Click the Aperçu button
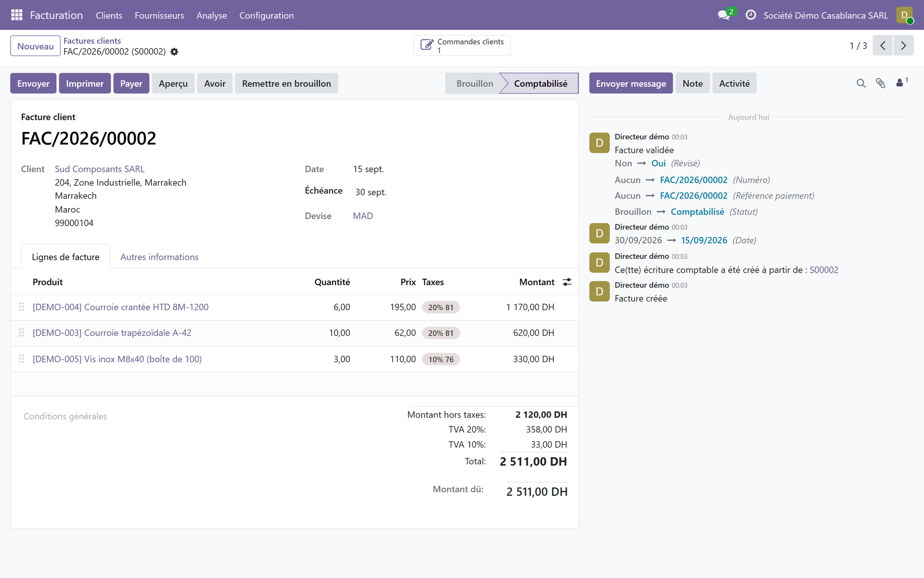This screenshot has width=924, height=578. point(173,83)
